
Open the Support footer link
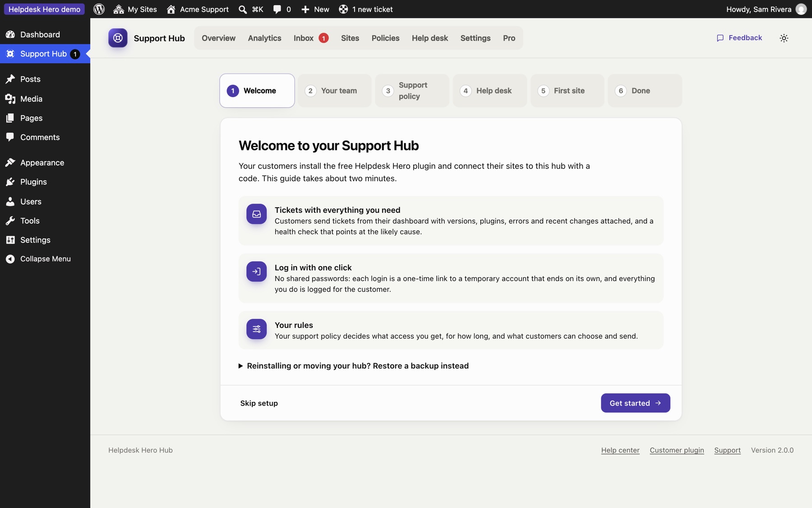[727, 450]
